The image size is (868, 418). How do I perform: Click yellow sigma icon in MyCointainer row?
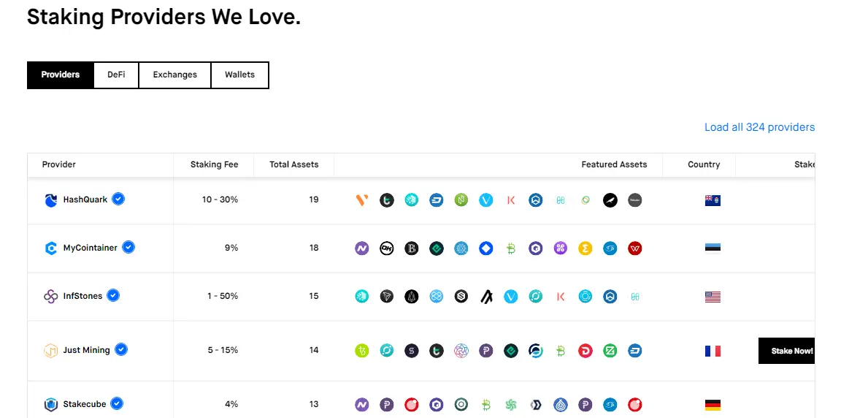(585, 248)
